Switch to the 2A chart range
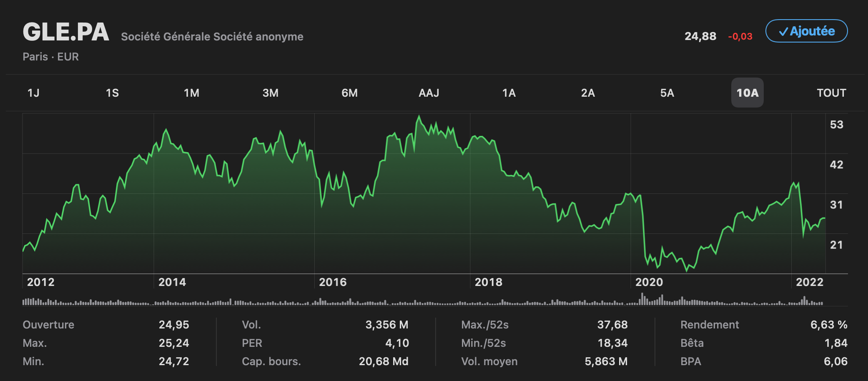 pos(588,93)
